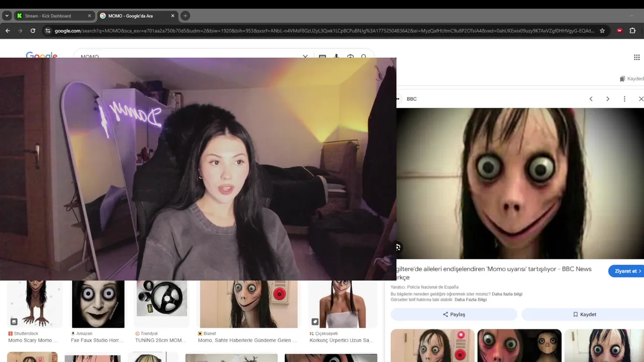The width and height of the screenshot is (644, 362).
Task: Open the Çiçeksepeti source link
Action: 324,333
